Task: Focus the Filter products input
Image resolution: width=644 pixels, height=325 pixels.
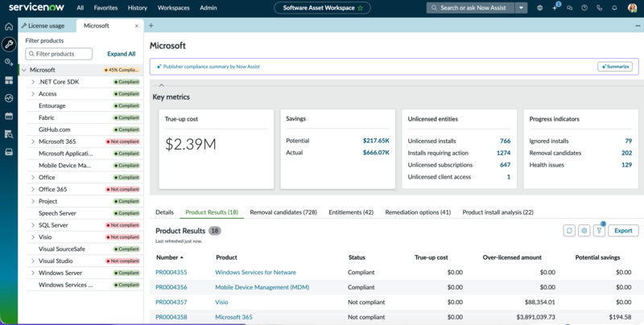Action: click(59, 54)
